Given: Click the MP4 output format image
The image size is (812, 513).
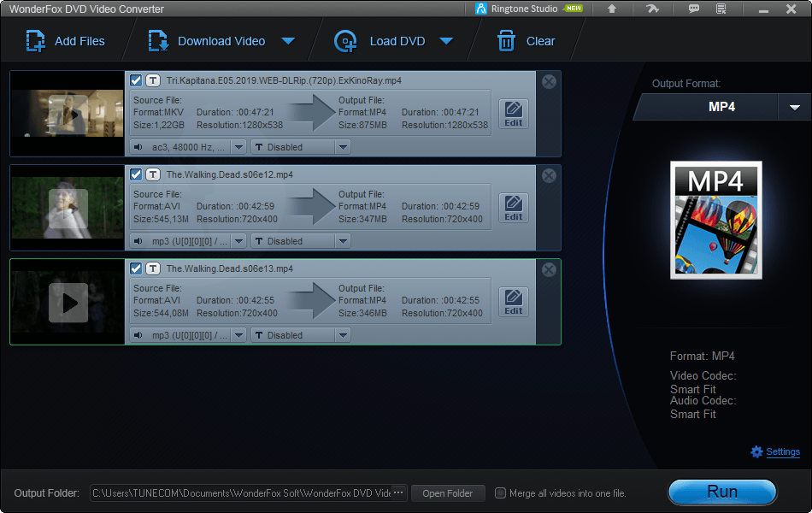Looking at the screenshot, I should click(x=715, y=221).
